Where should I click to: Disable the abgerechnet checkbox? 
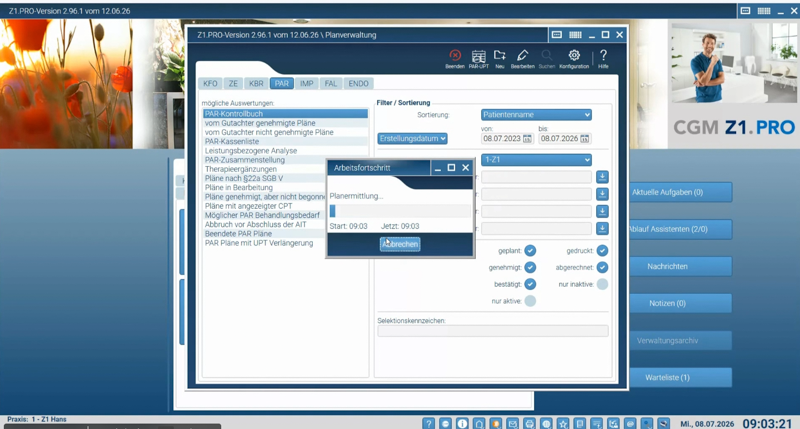602,267
